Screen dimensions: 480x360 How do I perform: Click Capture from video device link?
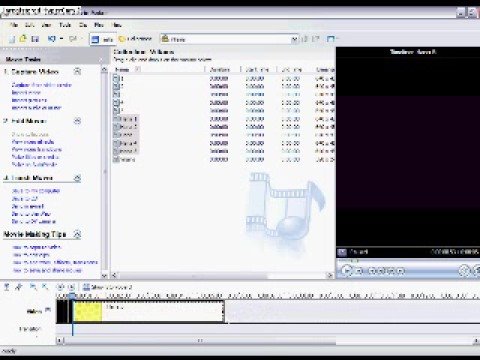[42, 85]
